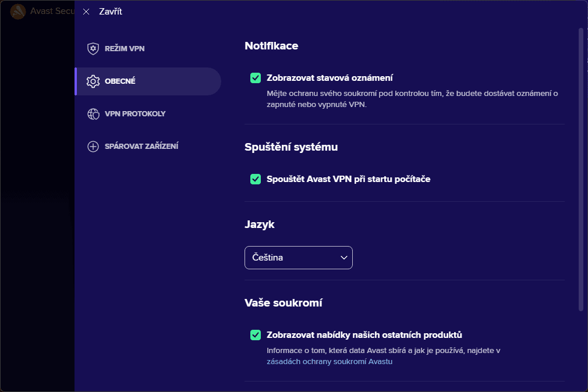Image resolution: width=588 pixels, height=392 pixels.
Task: Click the Zavřít text button
Action: coord(111,12)
